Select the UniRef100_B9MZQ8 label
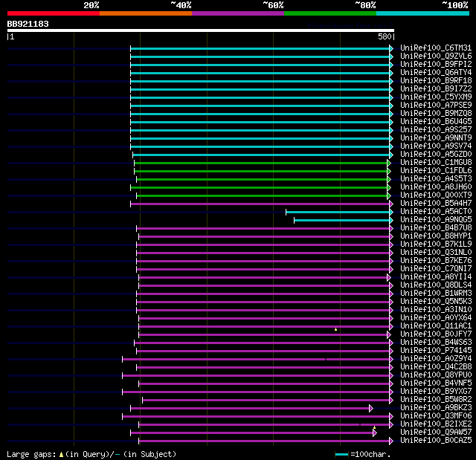Image resolution: width=476 pixels, height=460 pixels. (436, 114)
